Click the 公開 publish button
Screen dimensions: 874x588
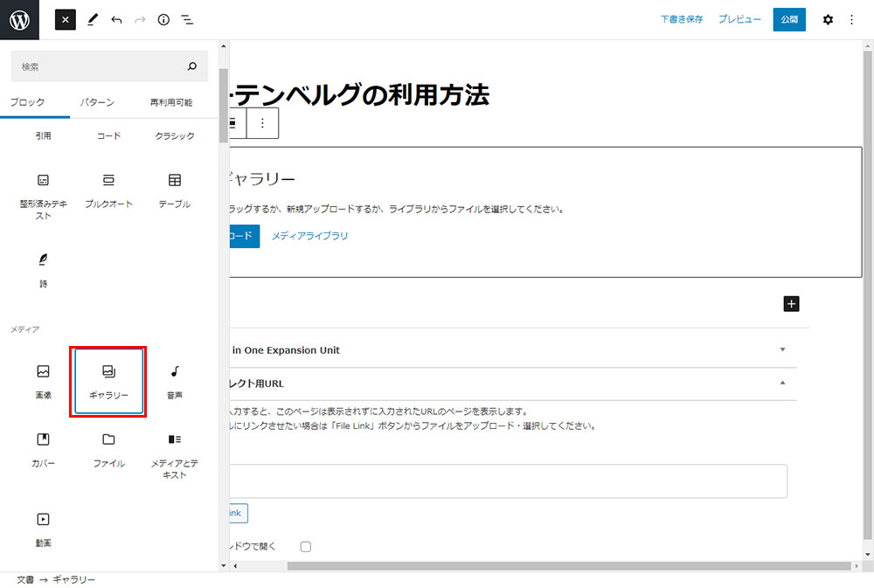point(789,19)
